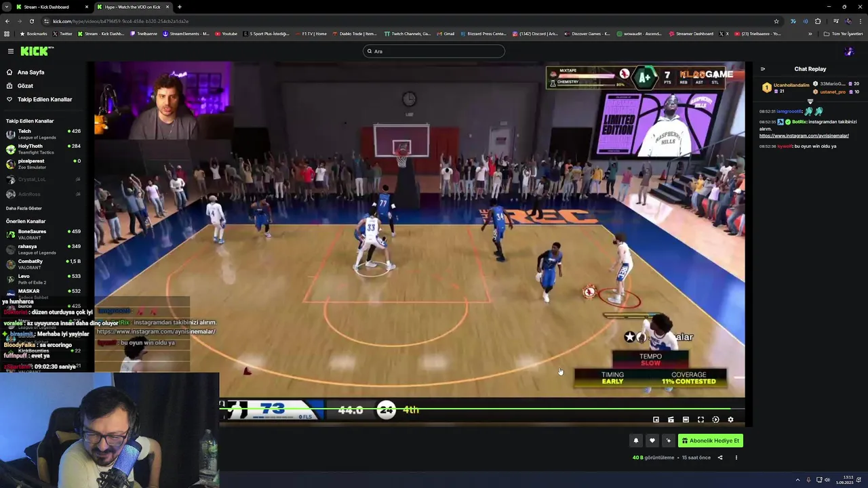Click the translate extension icon in toolbar
868x488 pixels.
click(x=793, y=21)
